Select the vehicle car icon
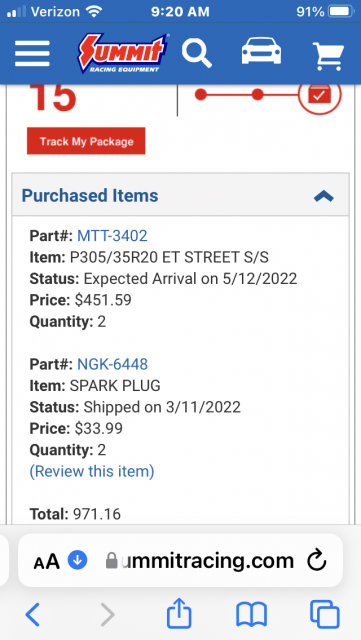This screenshot has height=640, width=361. [x=261, y=51]
